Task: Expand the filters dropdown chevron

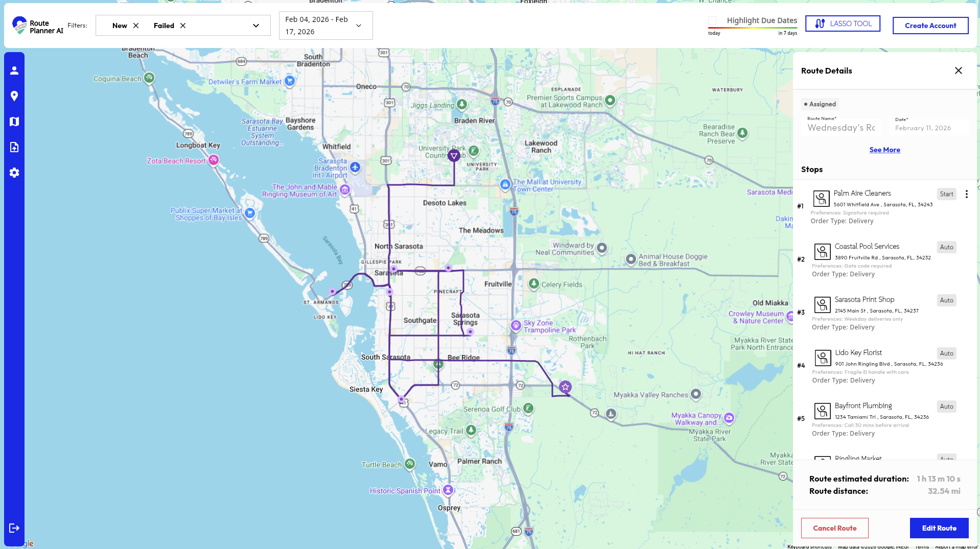Action: coord(255,25)
